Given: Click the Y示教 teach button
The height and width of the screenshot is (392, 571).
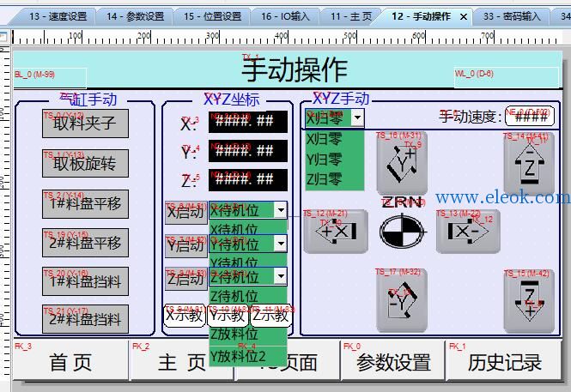Looking at the screenshot, I should (x=228, y=316).
